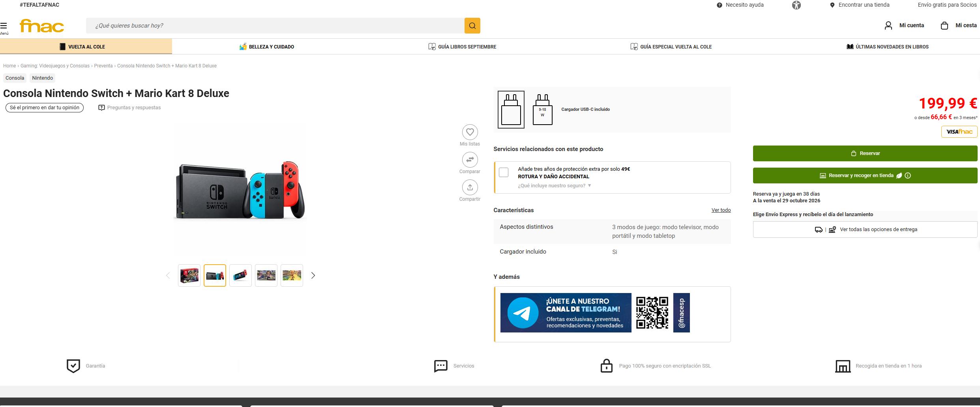Viewport: 980px width, 407px height.
Task: Select the Mario Kart box thumbnail
Action: (x=189, y=275)
